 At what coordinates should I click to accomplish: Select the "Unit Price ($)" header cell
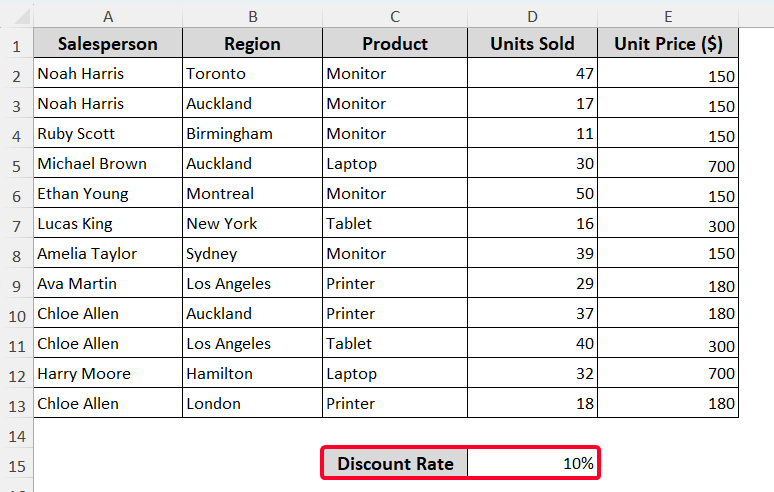click(x=668, y=44)
